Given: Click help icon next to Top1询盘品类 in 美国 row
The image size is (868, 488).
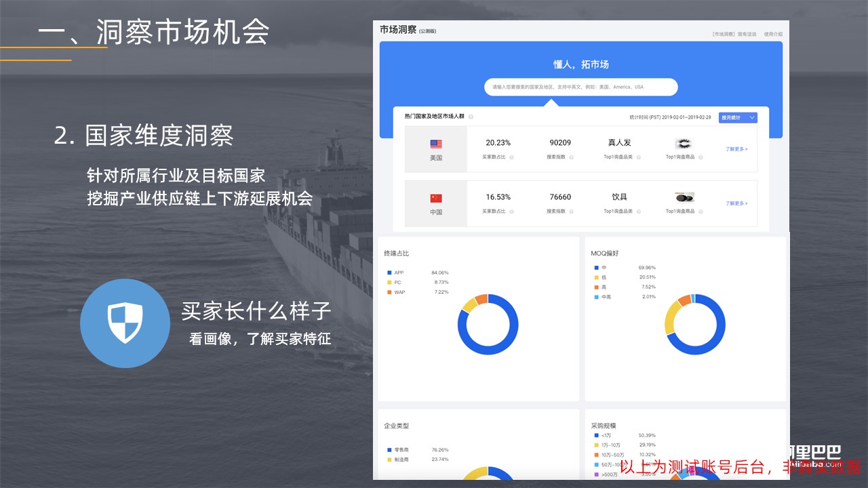Looking at the screenshot, I should 639,157.
